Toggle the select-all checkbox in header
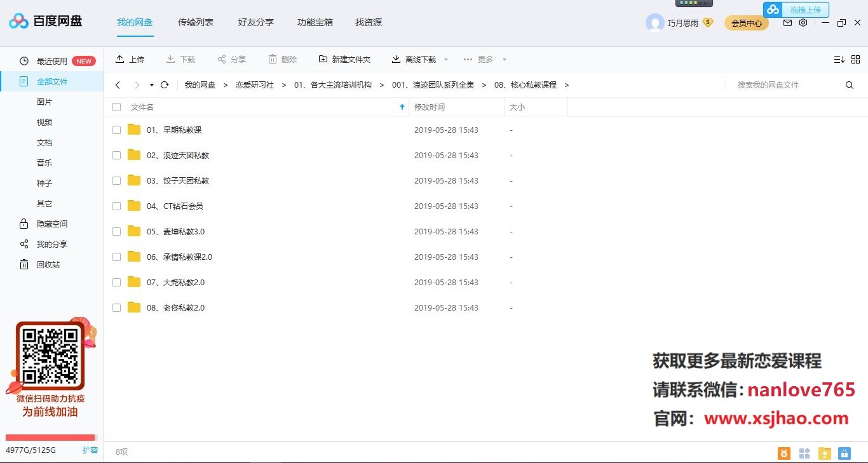 pos(116,107)
